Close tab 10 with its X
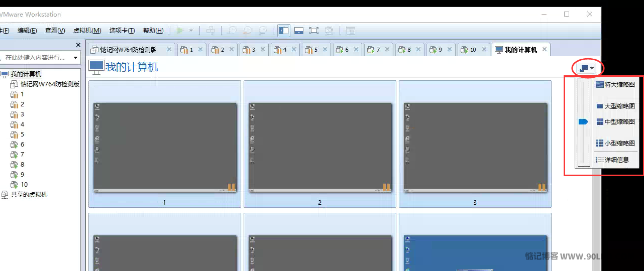 pyautogui.click(x=484, y=49)
